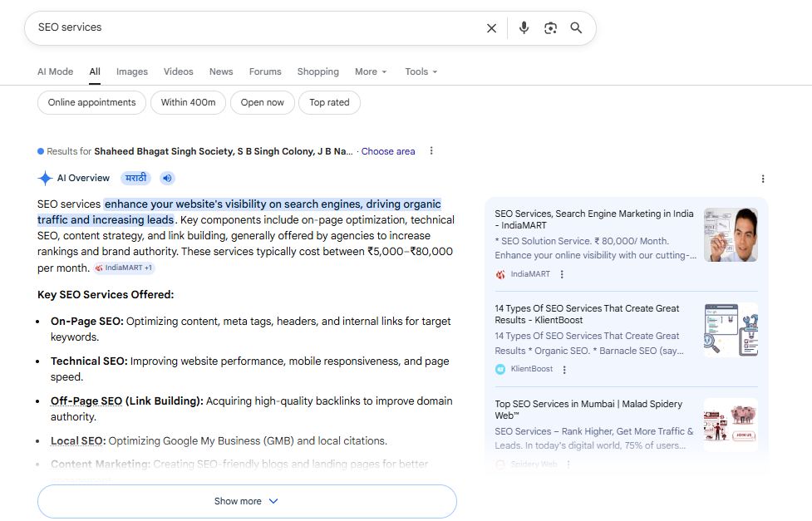Toggle the Top rated filter chip

[x=329, y=102]
